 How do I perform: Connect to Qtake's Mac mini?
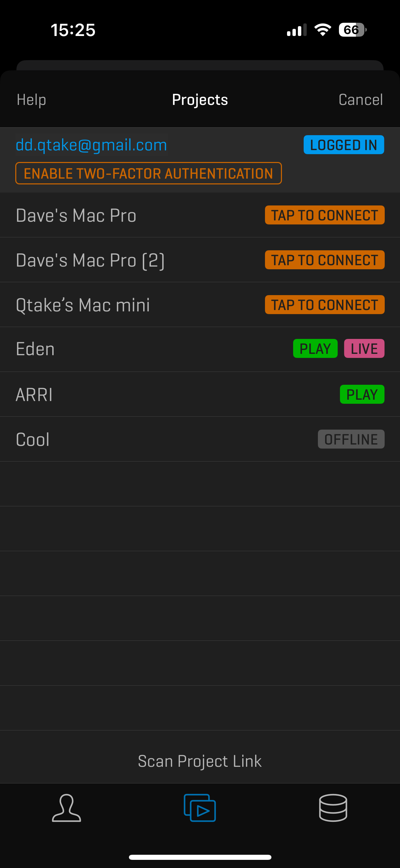(x=325, y=305)
